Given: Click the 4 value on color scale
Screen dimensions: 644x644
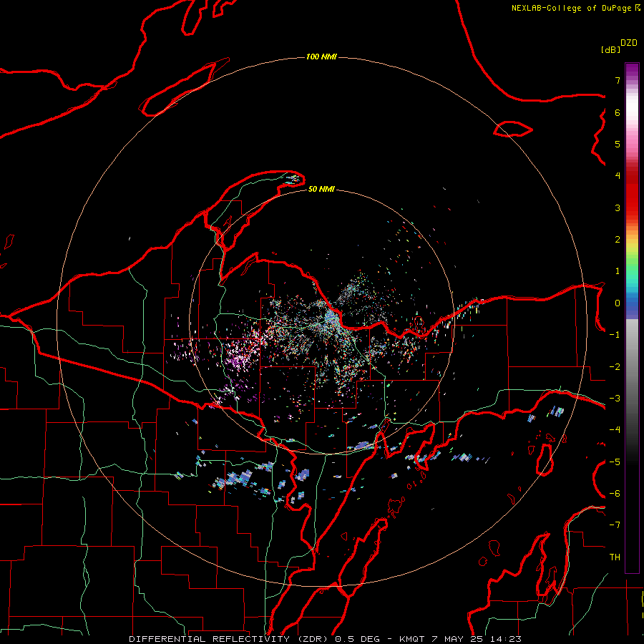Looking at the screenshot, I should 618,176.
